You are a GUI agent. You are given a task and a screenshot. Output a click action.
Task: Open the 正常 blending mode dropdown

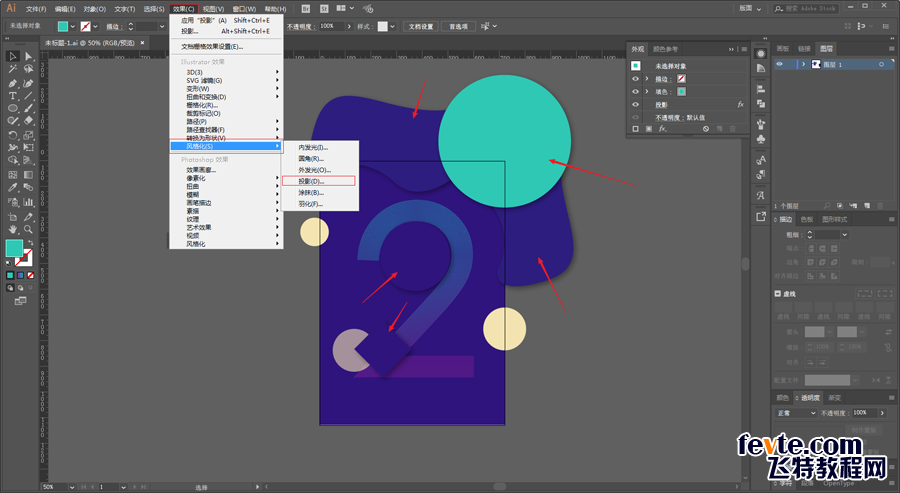tap(796, 413)
